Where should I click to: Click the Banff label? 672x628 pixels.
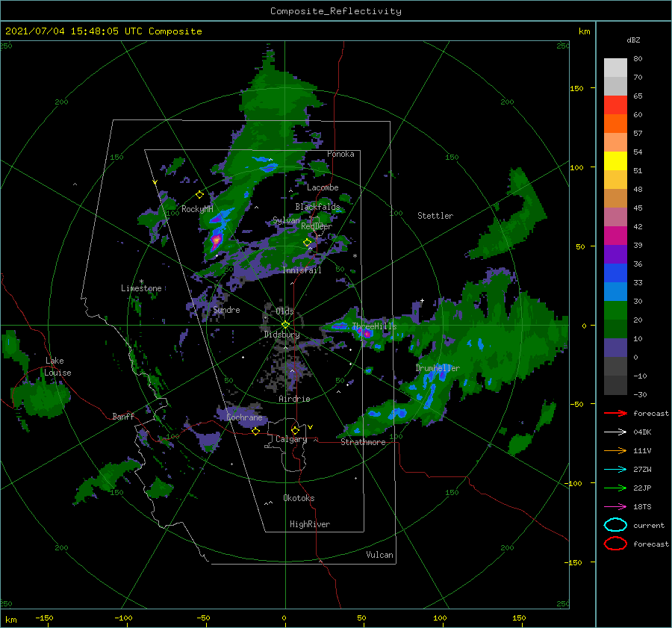[x=123, y=416]
